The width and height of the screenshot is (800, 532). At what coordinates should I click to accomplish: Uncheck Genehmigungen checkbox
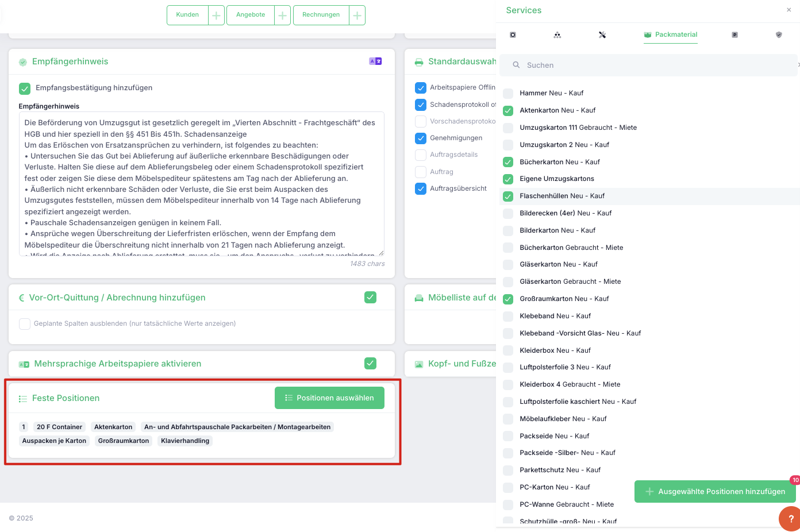pos(421,138)
